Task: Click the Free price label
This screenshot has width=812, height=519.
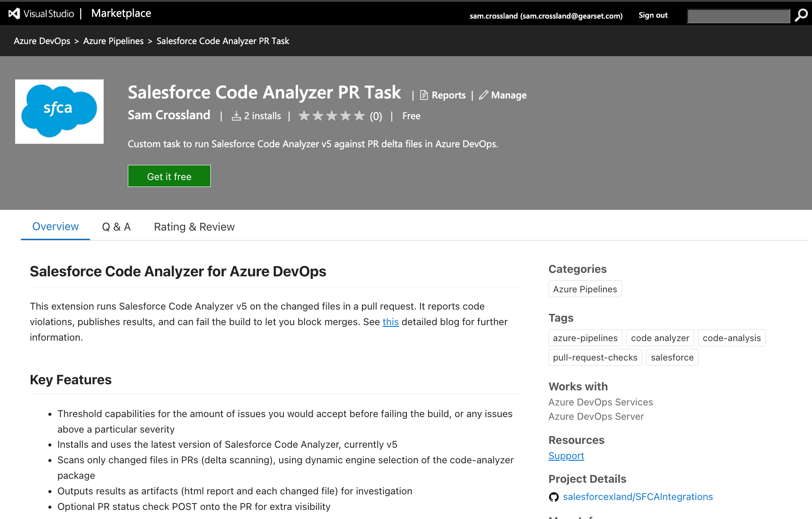Action: [411, 116]
